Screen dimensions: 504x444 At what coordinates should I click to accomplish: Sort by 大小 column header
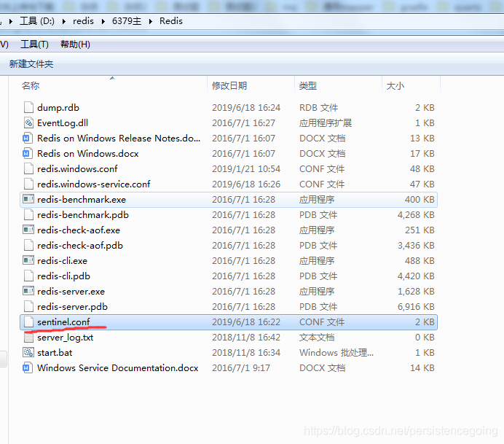395,85
